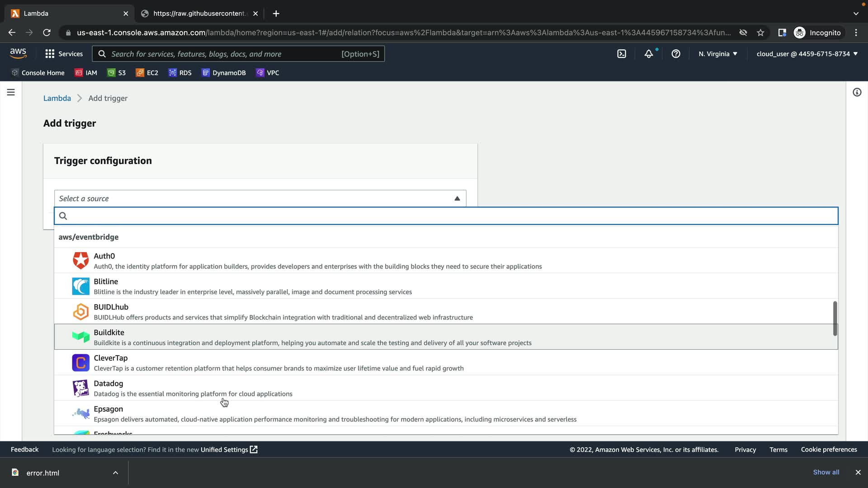Open the S3 shortcut in favorites bar

tap(117, 73)
